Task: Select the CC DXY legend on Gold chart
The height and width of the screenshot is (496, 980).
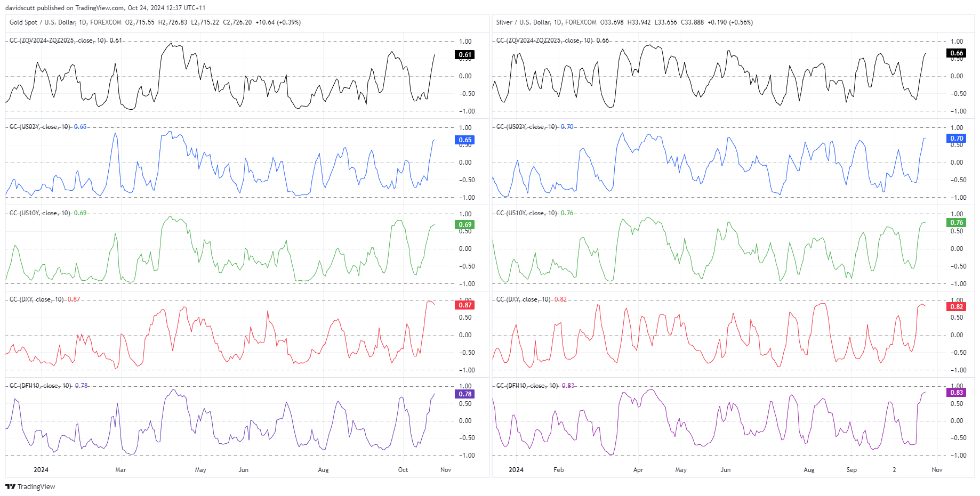Action: point(45,299)
